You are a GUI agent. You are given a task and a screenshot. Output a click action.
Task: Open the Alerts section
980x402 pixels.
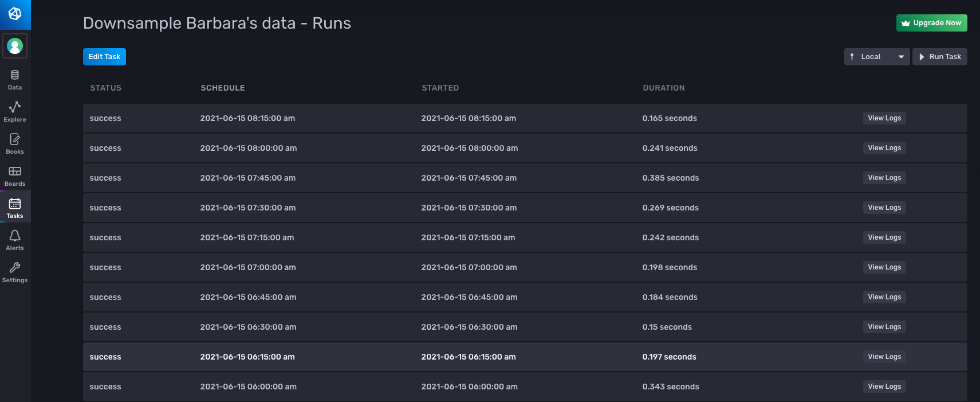(15, 240)
